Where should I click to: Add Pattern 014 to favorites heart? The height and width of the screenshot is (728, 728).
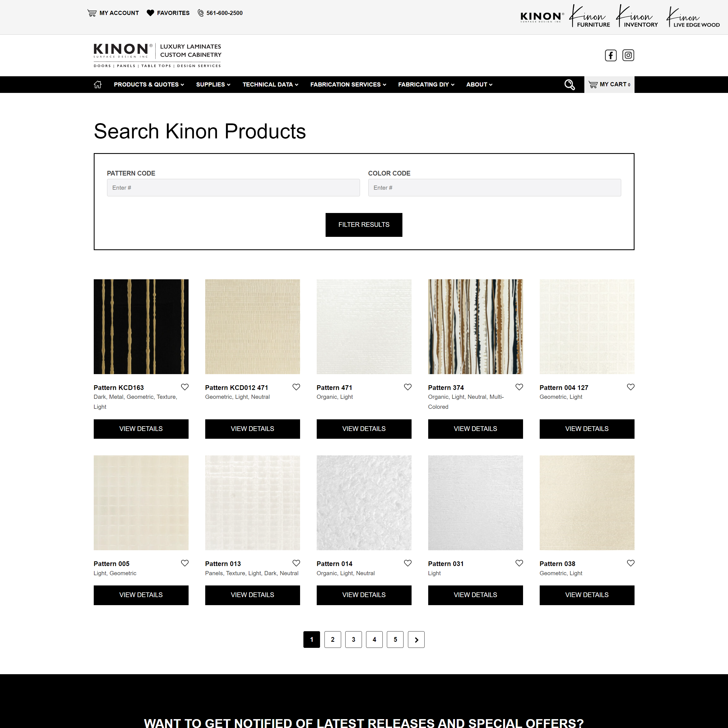tap(407, 563)
